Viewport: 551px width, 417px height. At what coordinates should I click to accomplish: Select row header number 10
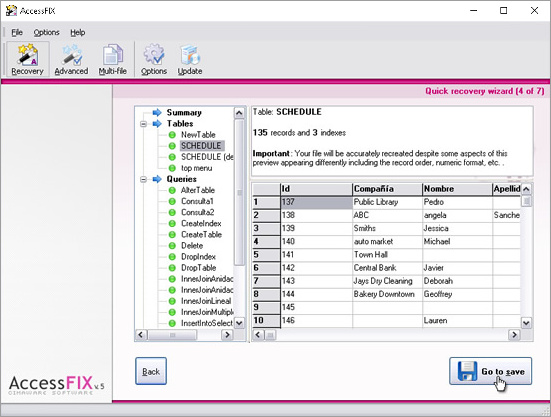(x=266, y=321)
